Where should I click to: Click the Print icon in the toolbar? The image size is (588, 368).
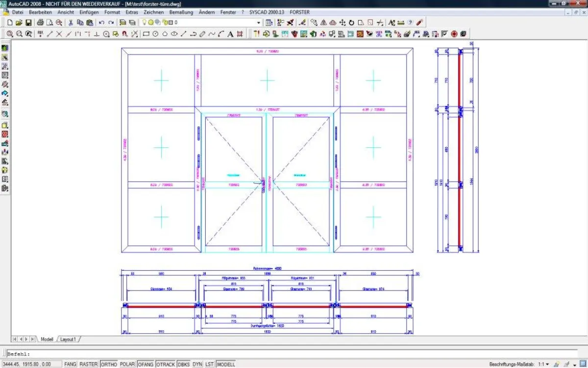tap(41, 23)
